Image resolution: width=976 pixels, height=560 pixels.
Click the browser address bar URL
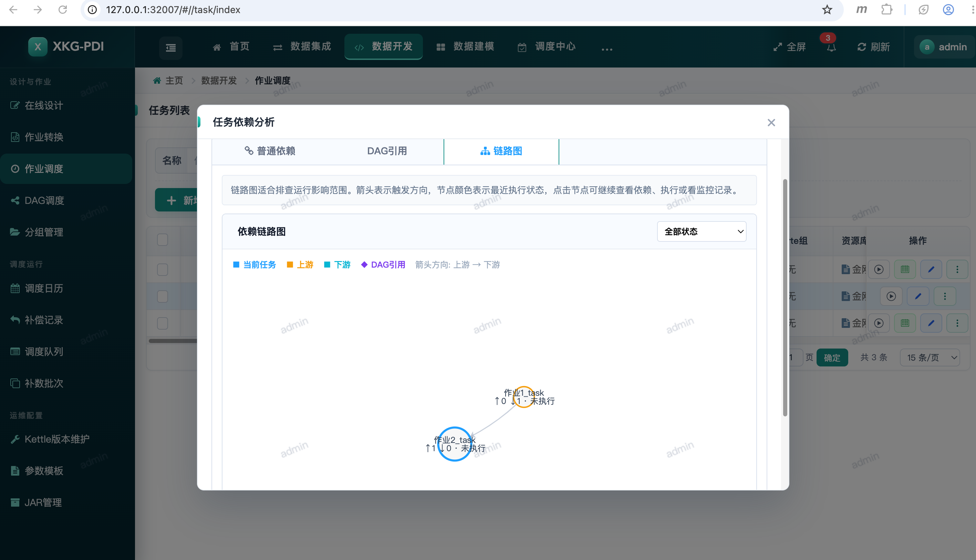173,10
